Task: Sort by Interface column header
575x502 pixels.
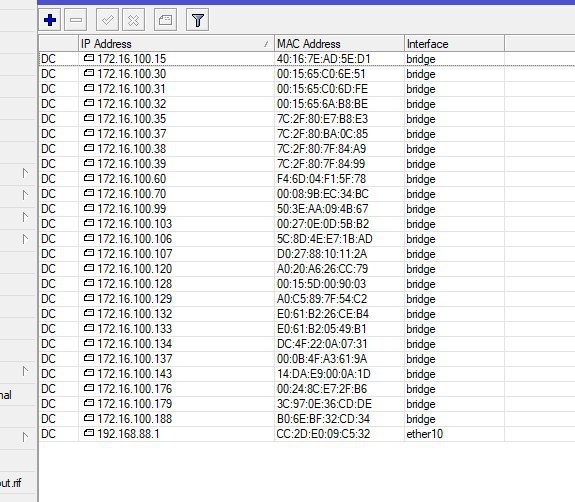Action: (454, 44)
